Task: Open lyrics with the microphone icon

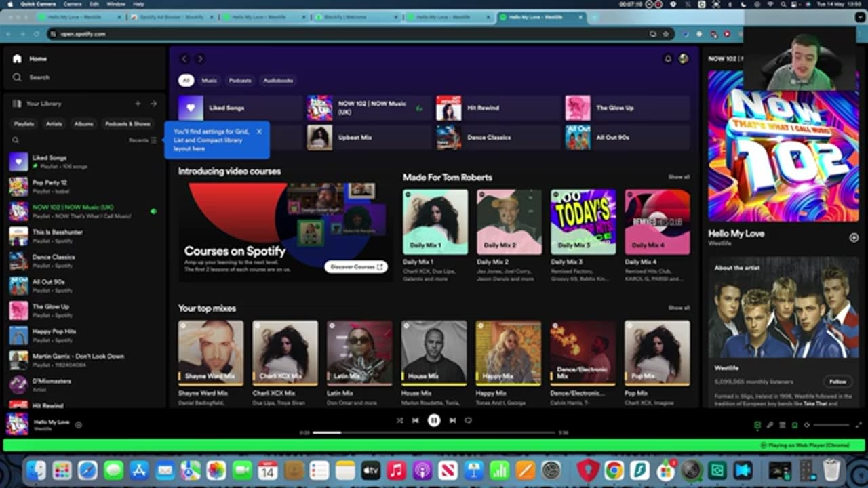Action: click(770, 425)
